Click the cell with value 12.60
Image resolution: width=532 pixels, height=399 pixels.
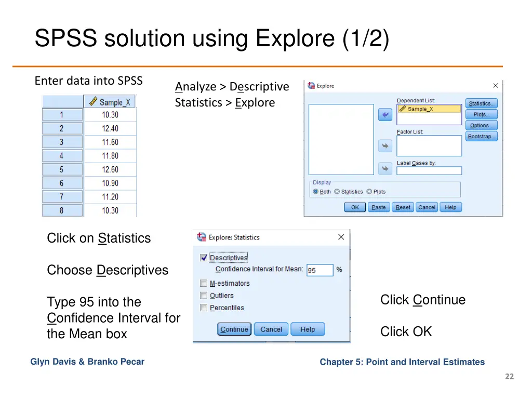pyautogui.click(x=110, y=169)
